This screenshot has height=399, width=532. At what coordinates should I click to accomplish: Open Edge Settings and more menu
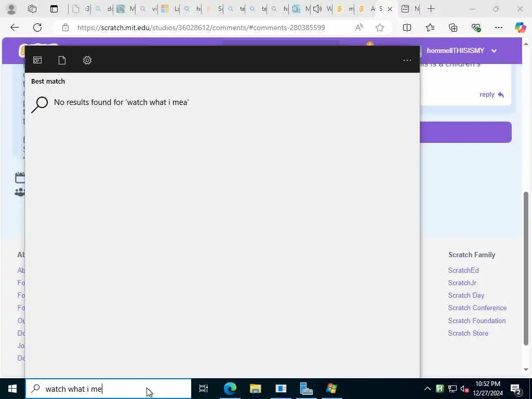(x=498, y=28)
